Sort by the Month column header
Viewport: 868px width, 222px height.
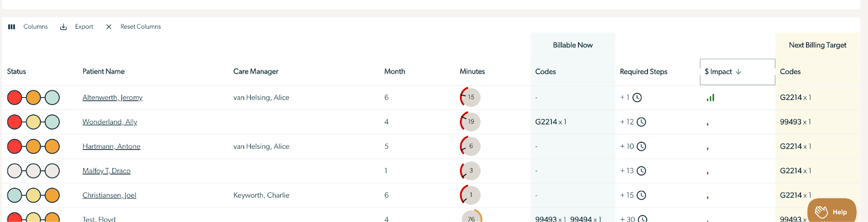[394, 72]
